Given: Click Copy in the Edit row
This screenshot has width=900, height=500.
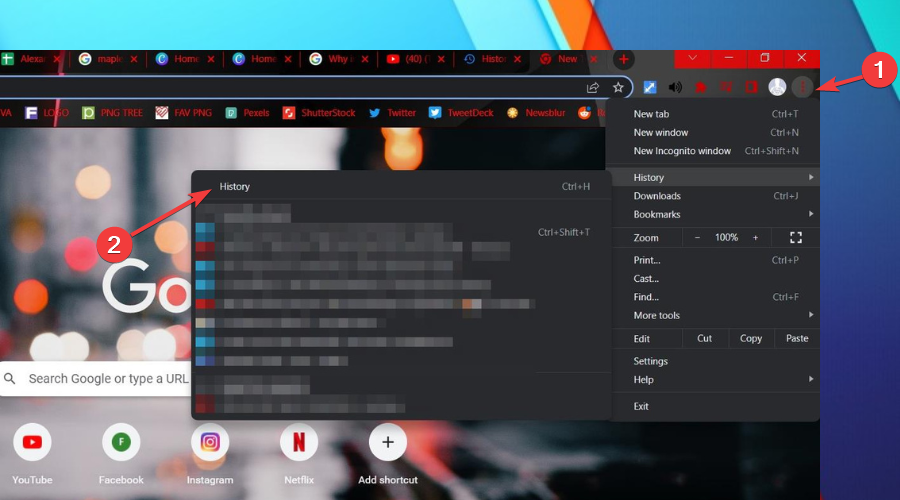Looking at the screenshot, I should 751,339.
